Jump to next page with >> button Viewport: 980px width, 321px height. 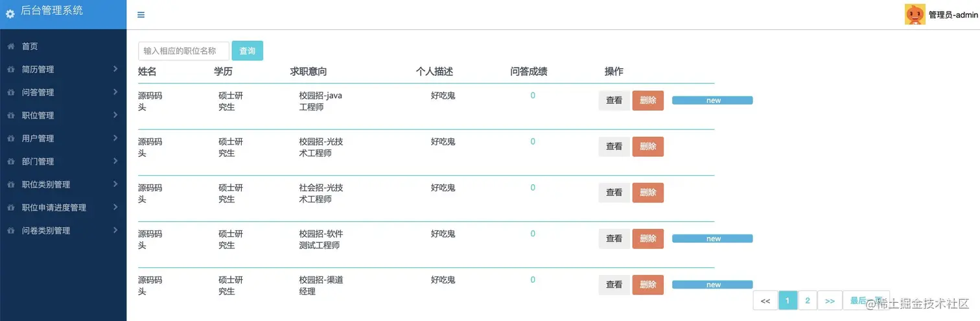click(830, 300)
